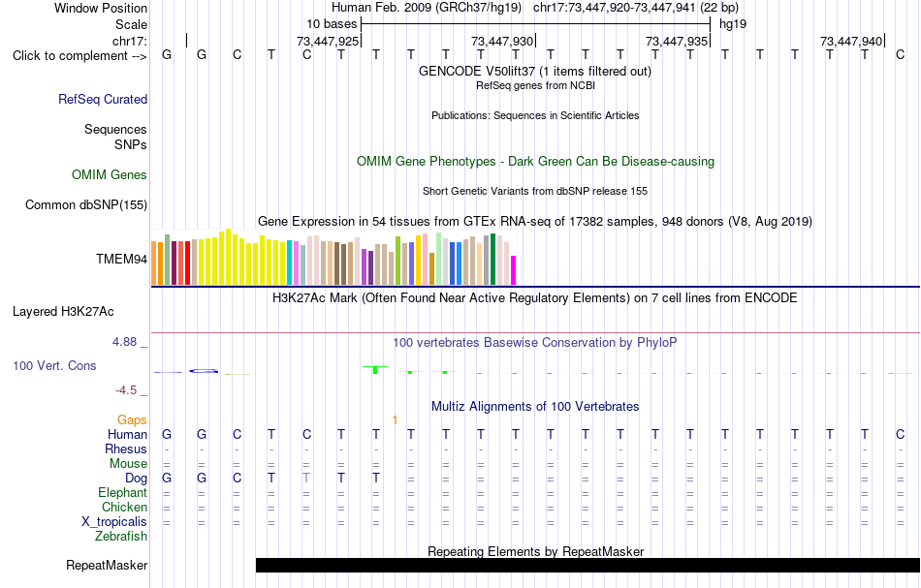Click 'Short Genetic Variants from dbSNP release 155'
921x588 pixels.
click(x=535, y=191)
